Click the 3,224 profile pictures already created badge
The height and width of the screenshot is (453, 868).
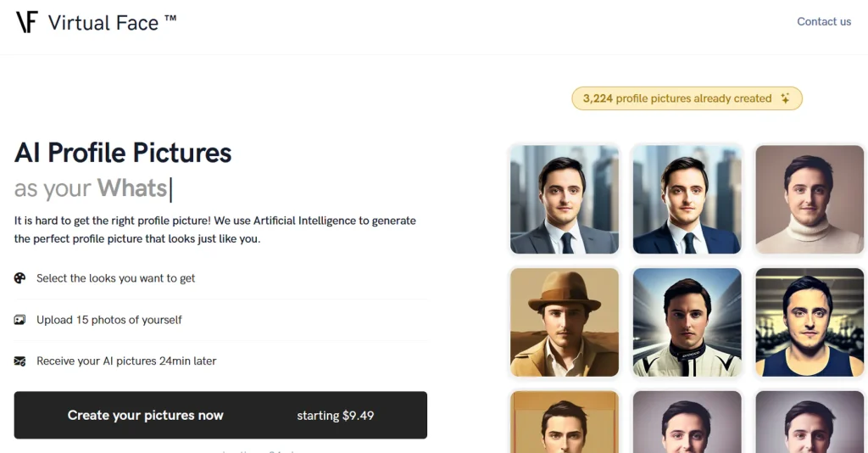[x=686, y=99]
